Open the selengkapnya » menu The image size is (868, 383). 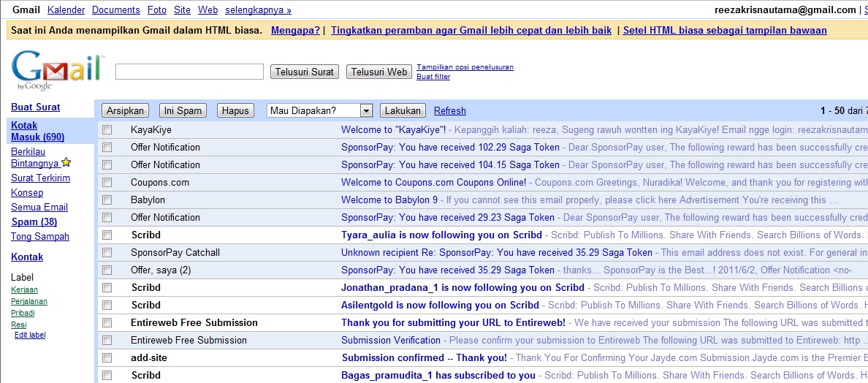[258, 10]
